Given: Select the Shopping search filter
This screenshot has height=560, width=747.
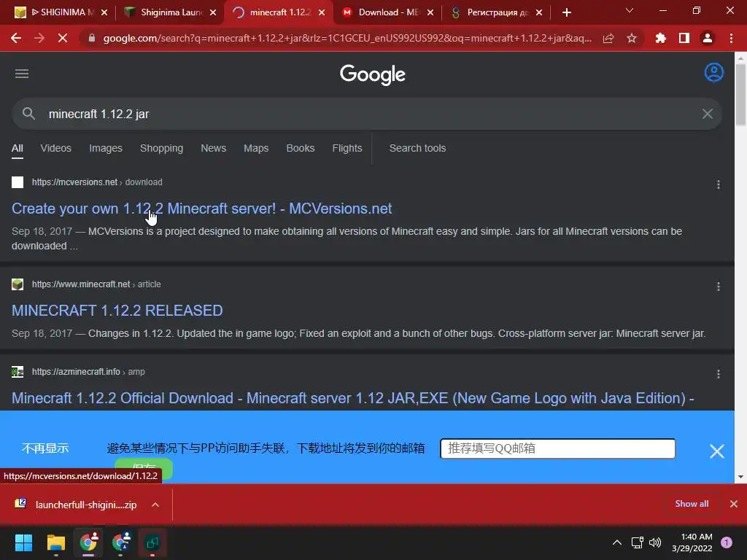Looking at the screenshot, I should tap(161, 148).
